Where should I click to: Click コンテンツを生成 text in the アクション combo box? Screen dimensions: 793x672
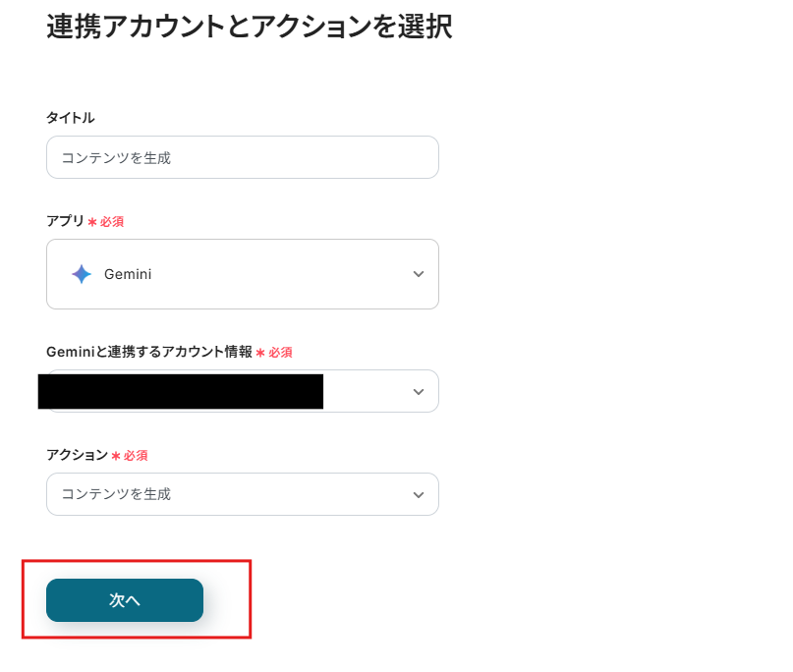[116, 494]
